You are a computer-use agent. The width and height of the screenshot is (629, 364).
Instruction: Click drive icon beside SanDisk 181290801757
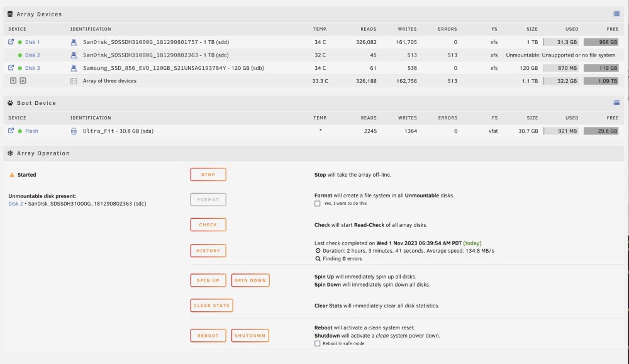point(74,42)
